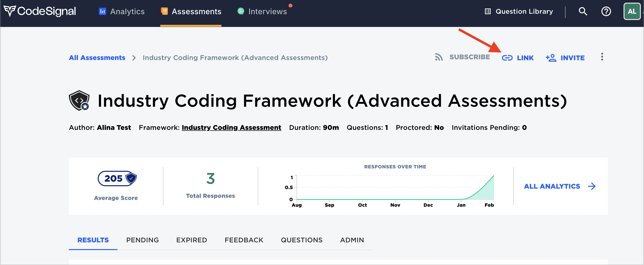The width and height of the screenshot is (644, 265).
Task: Go back to All Assessments
Action: point(97,58)
